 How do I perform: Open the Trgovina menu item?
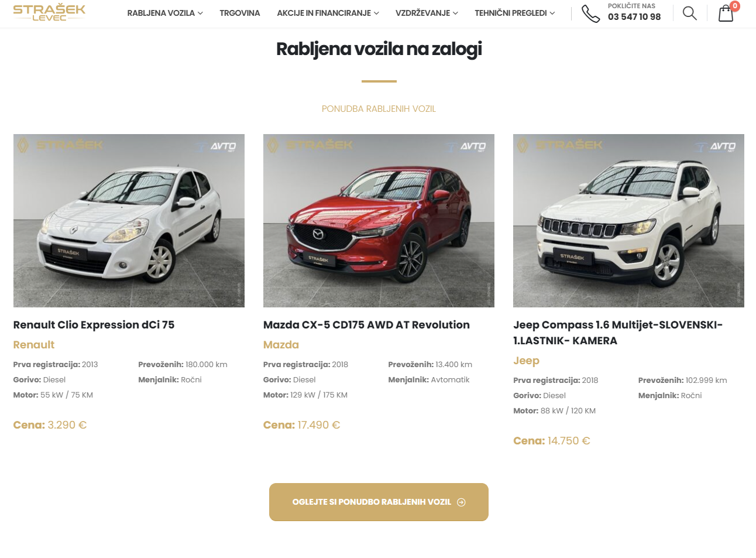click(240, 13)
